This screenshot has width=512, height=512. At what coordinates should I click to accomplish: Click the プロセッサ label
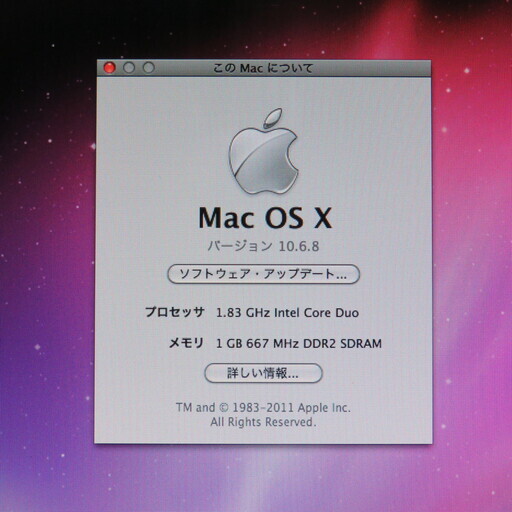pos(175,312)
